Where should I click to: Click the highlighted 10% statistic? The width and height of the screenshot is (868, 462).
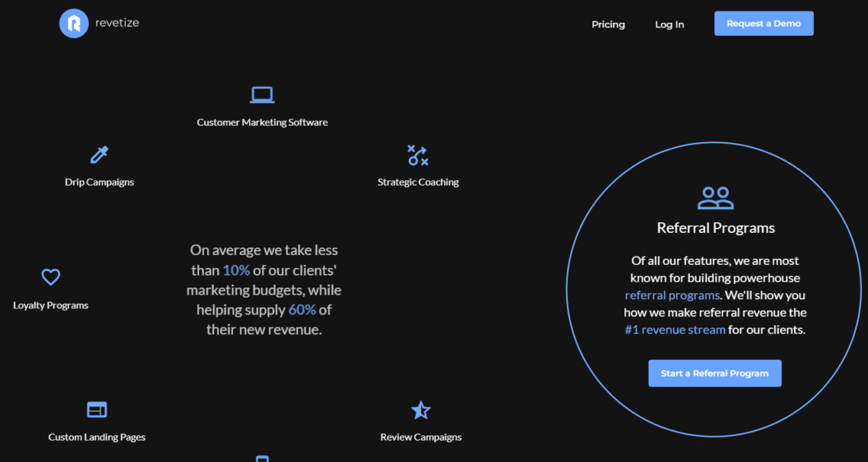(x=236, y=270)
